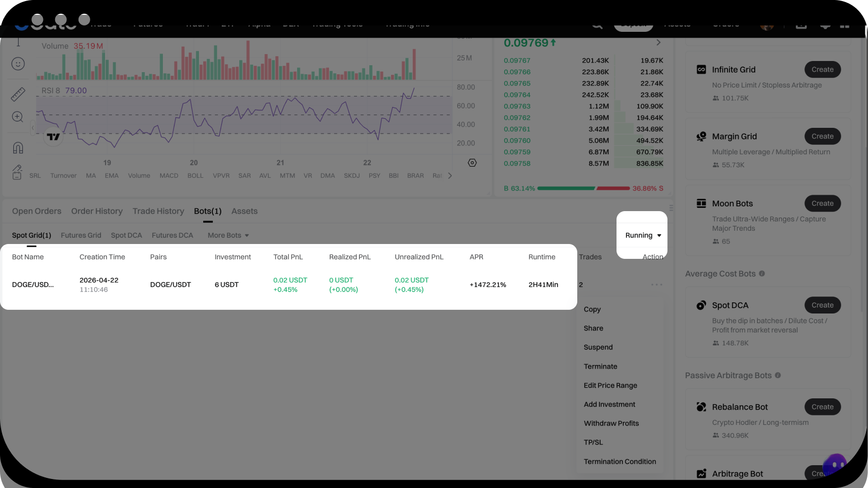Click the DOGE/USDT pair in bot row

170,285
